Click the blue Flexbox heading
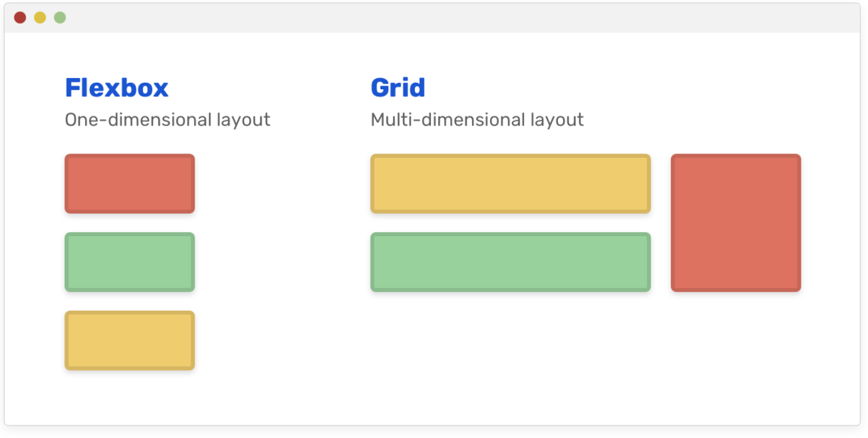 click(x=117, y=88)
